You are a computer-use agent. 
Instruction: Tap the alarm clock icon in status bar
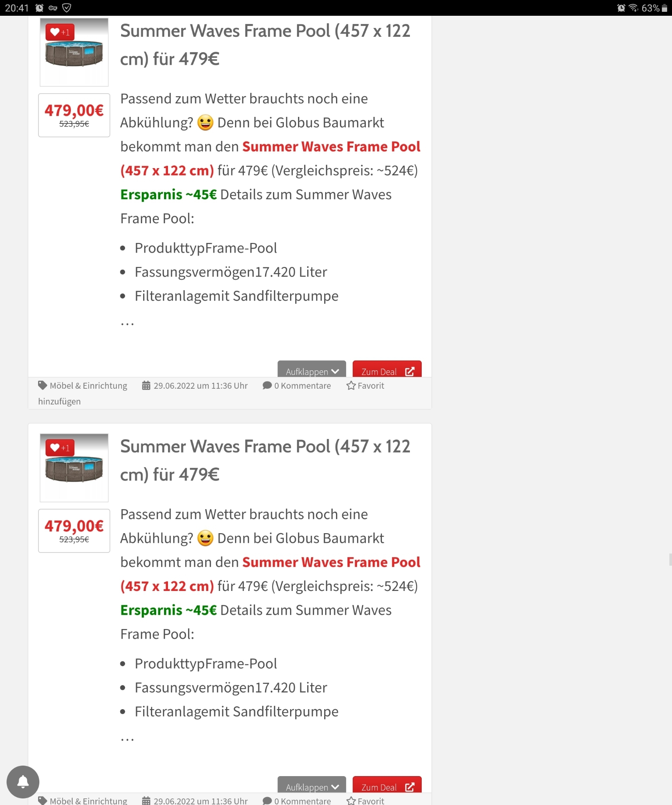(x=39, y=8)
